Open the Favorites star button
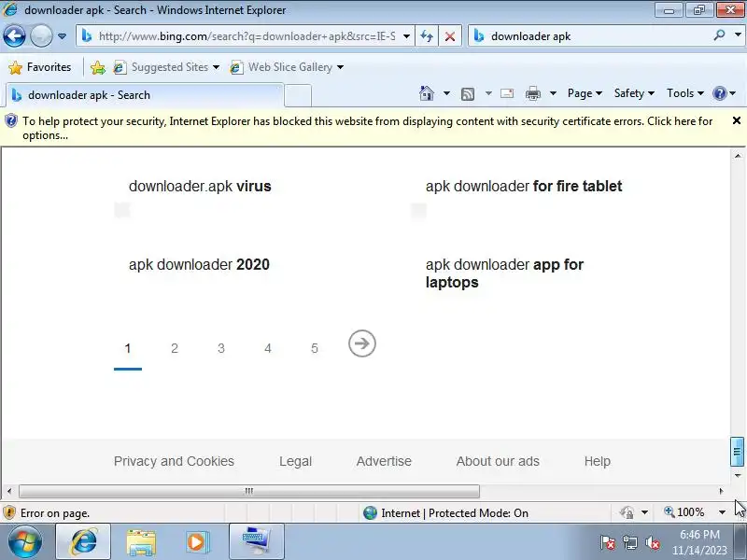The width and height of the screenshot is (747, 560). click(x=40, y=67)
